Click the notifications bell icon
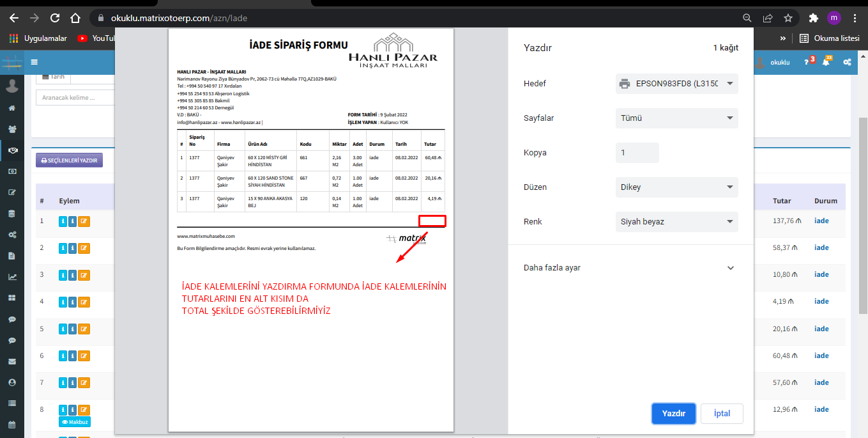This screenshot has height=438, width=868. (826, 63)
